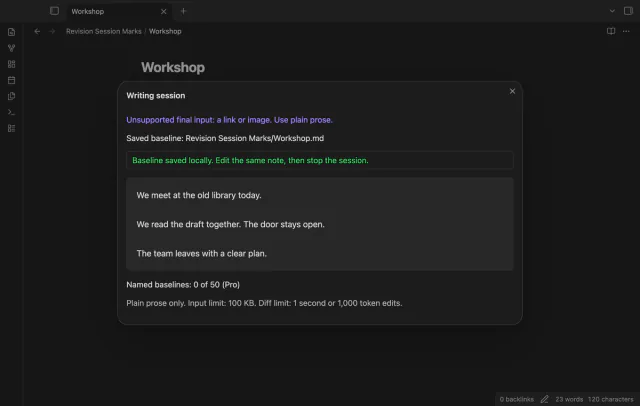
Task: Close the Workshop tab
Action: 164,11
